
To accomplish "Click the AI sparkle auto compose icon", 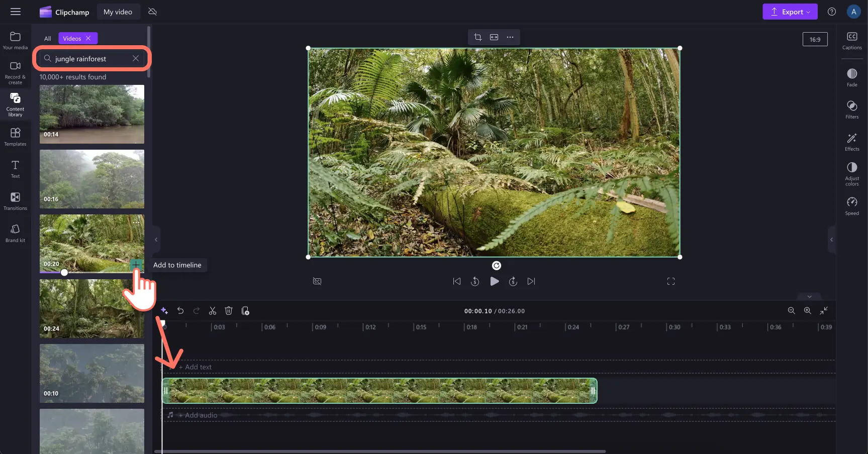I will (164, 311).
